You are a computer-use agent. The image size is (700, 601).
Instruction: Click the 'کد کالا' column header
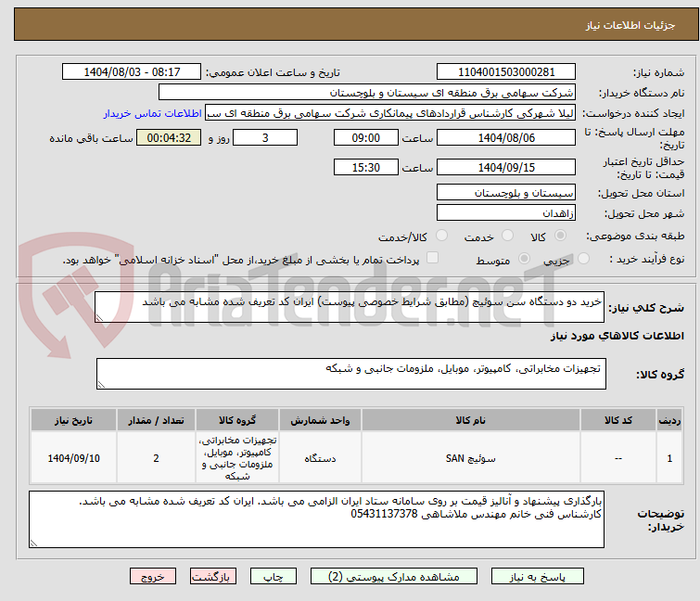pos(618,420)
